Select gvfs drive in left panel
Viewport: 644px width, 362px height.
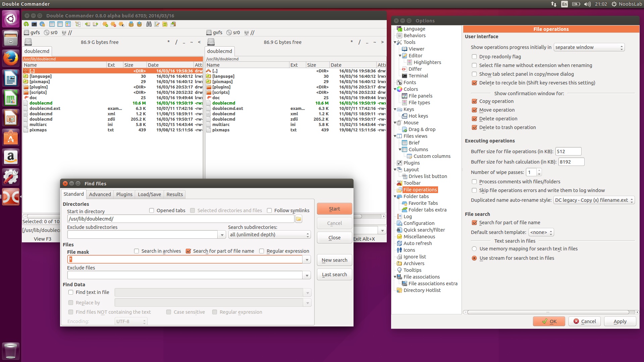coord(32,33)
